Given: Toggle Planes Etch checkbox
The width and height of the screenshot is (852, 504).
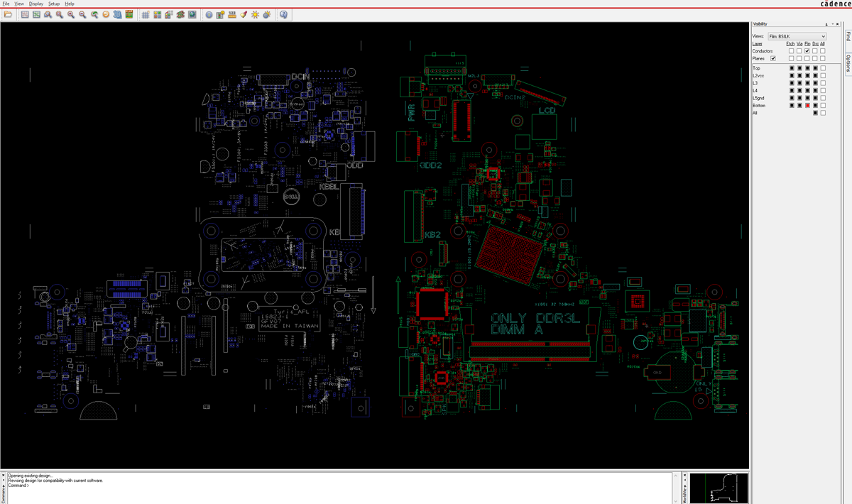Looking at the screenshot, I should click(x=792, y=58).
